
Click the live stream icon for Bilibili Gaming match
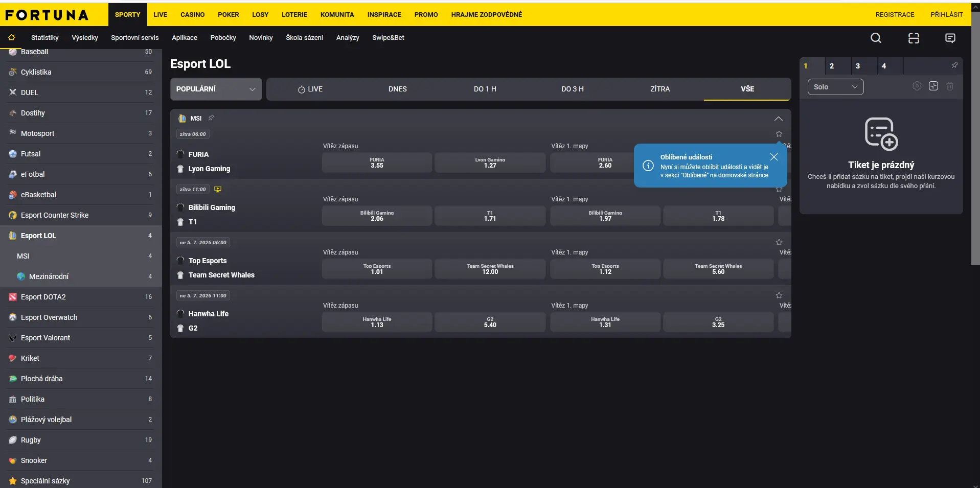tap(218, 189)
